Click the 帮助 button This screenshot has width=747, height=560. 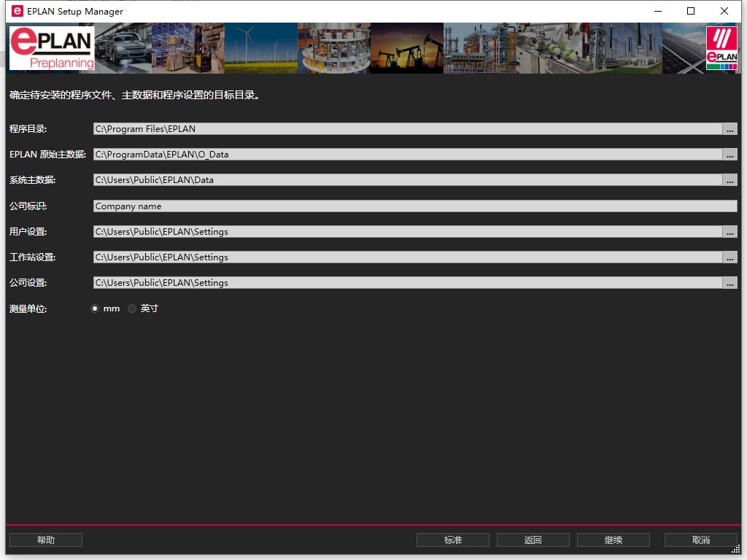point(45,540)
